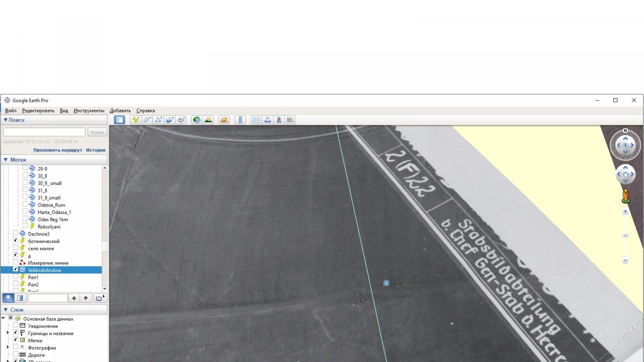Image resolution: width=644 pixels, height=362 pixels.
Task: Select the Измерение линии item
Action: coord(48,263)
